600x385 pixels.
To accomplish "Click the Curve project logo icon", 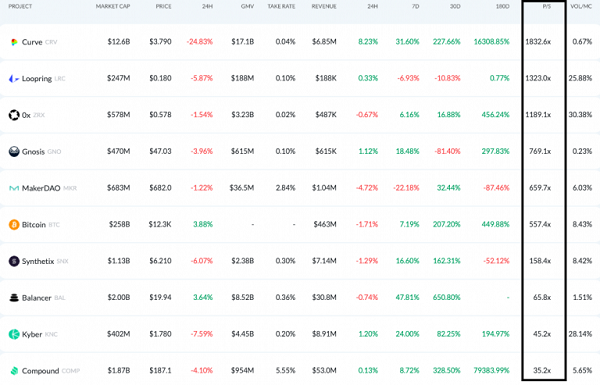I will point(14,42).
